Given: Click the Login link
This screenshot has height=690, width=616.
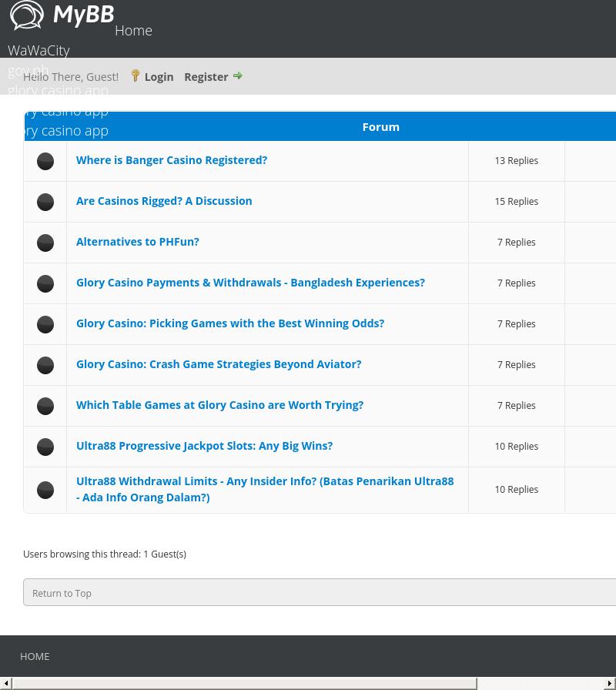Looking at the screenshot, I should [x=159, y=76].
